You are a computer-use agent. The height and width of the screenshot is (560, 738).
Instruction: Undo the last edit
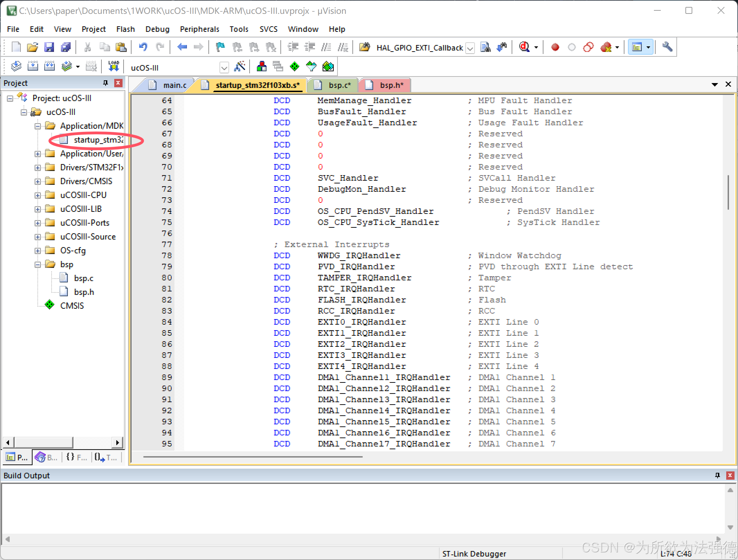[x=143, y=47]
